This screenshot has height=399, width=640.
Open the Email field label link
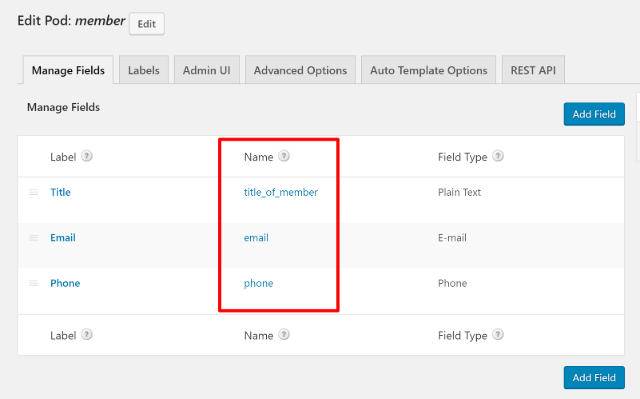(63, 238)
